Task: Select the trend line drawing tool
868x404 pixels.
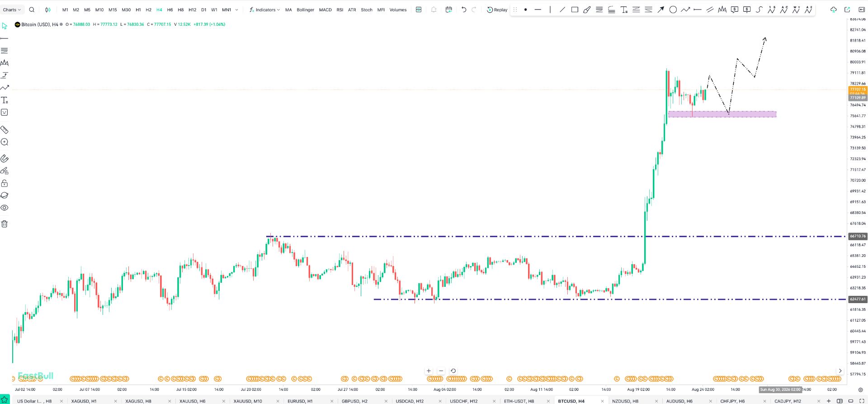Action: pos(562,10)
